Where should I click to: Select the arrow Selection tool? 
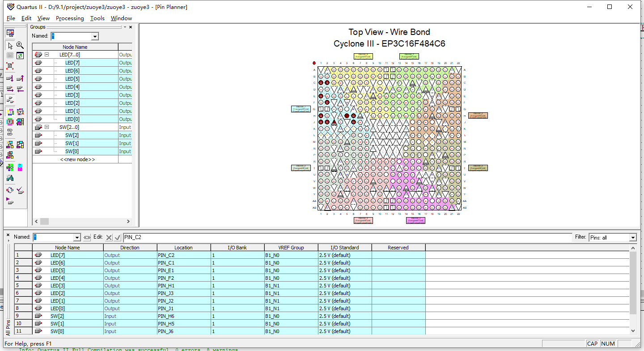coord(10,45)
